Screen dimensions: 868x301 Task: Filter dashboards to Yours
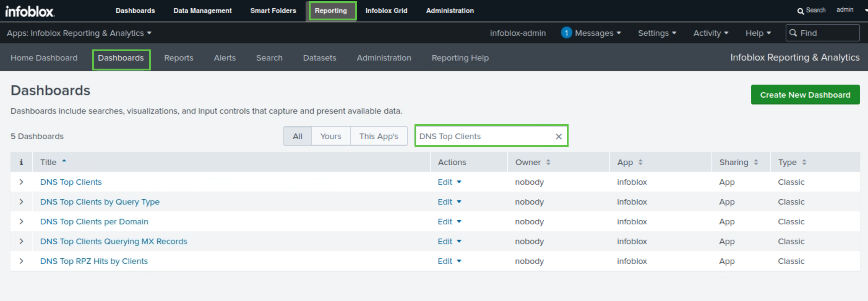coord(331,136)
